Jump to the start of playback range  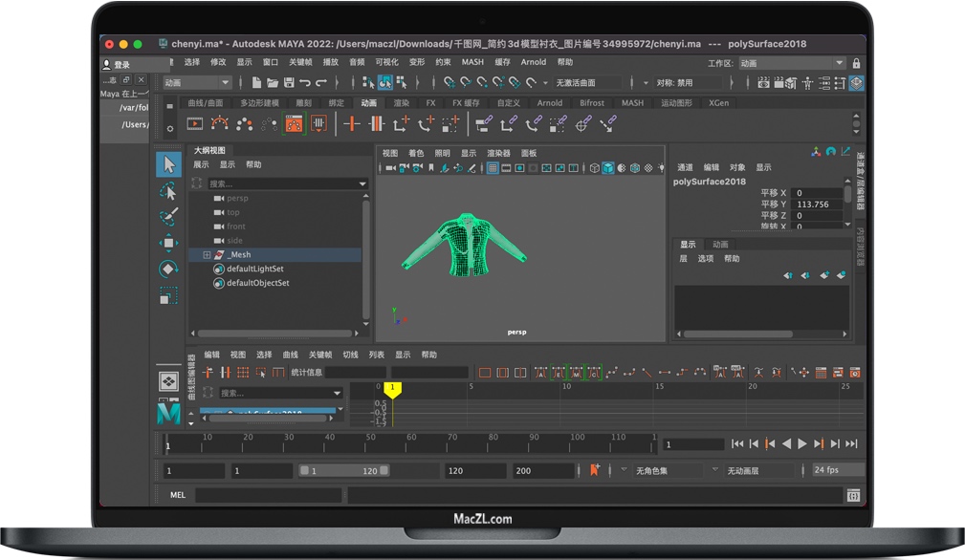coord(737,444)
